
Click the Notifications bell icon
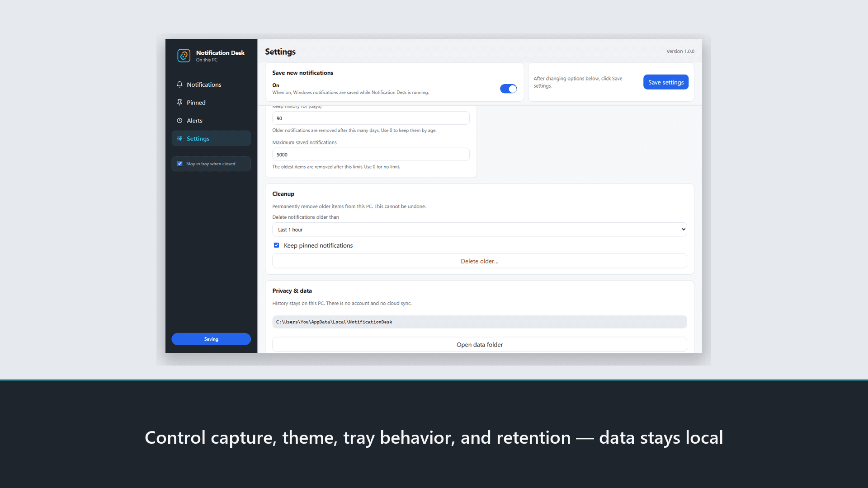(179, 84)
